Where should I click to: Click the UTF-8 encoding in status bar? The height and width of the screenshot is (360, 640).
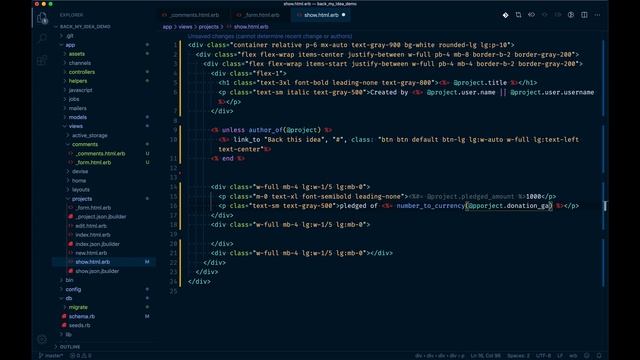[x=543, y=356]
